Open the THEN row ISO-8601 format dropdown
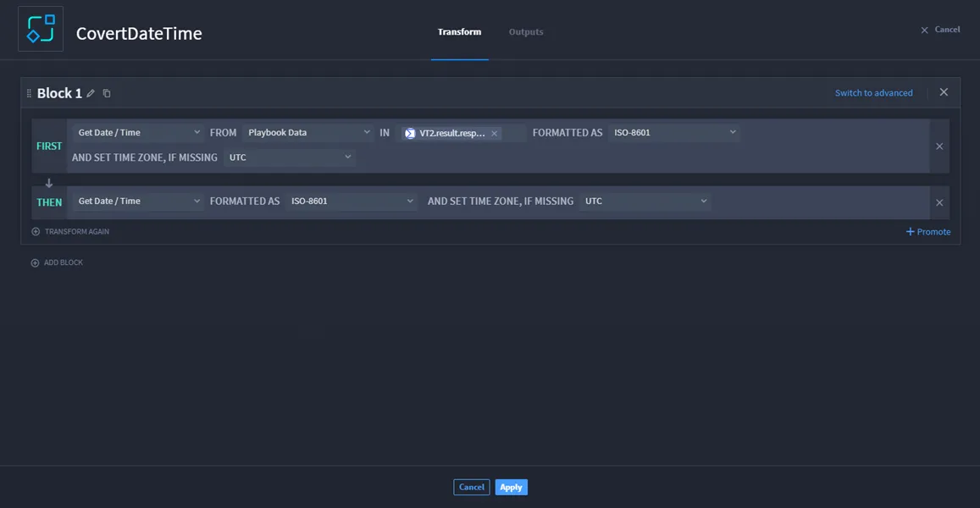The image size is (980, 508). coord(352,202)
